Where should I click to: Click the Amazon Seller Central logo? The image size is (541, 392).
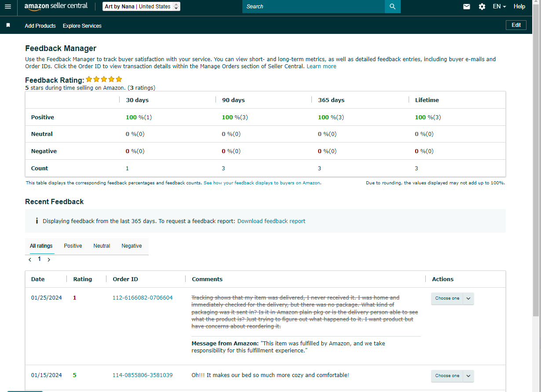point(56,7)
